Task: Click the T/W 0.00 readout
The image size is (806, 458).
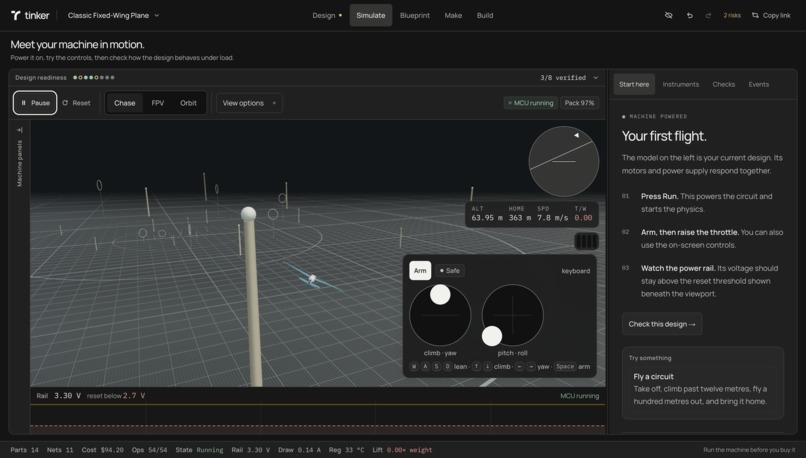Action: pyautogui.click(x=583, y=214)
